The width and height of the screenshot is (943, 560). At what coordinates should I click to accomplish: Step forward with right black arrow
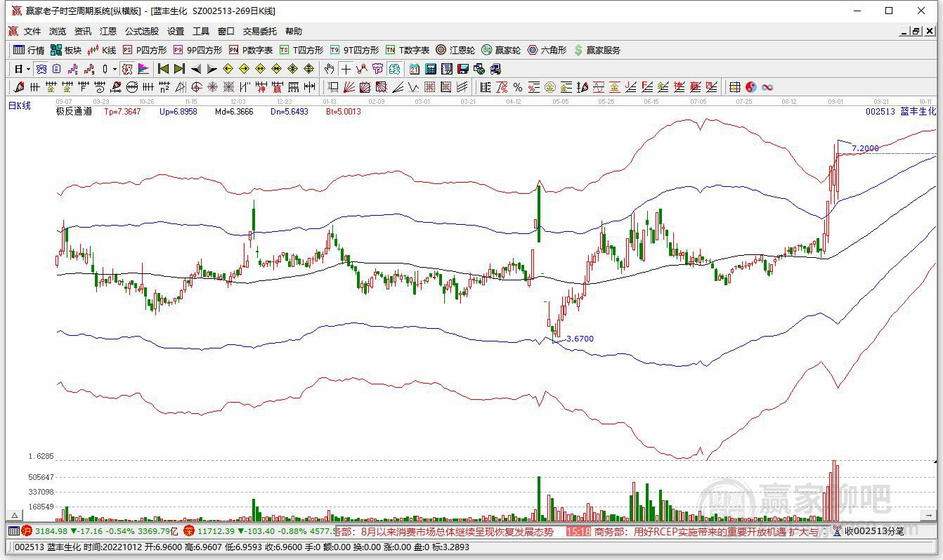coord(212,69)
